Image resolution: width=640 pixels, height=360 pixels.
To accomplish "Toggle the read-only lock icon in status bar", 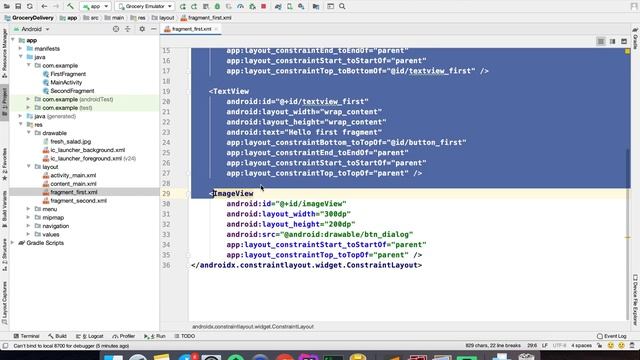I will pyautogui.click(x=600, y=346).
